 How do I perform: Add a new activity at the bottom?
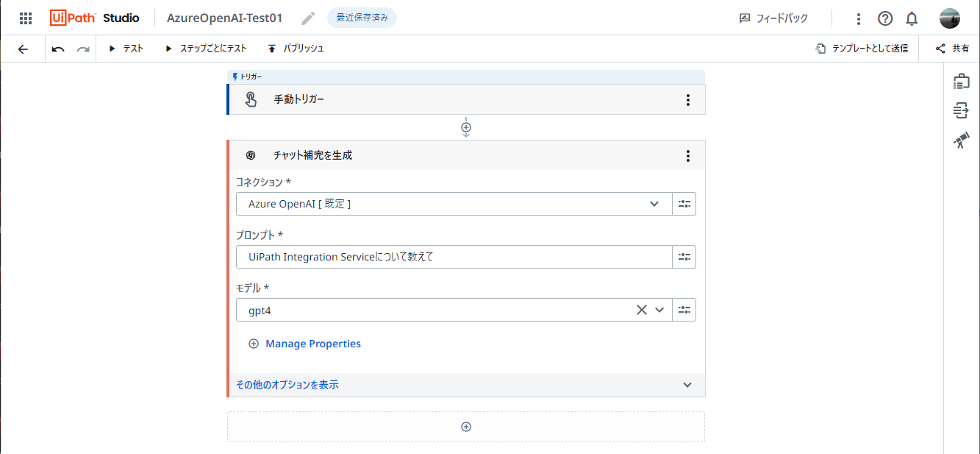click(466, 427)
